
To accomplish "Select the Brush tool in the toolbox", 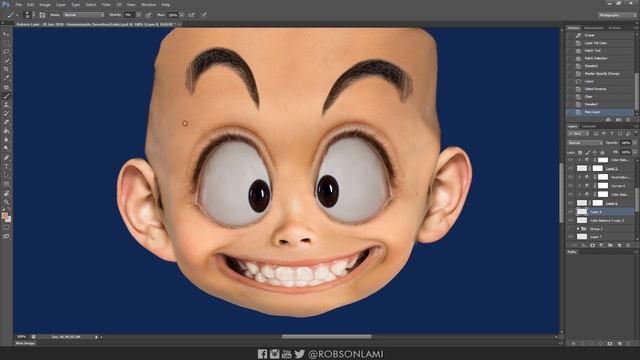I will tap(6, 96).
